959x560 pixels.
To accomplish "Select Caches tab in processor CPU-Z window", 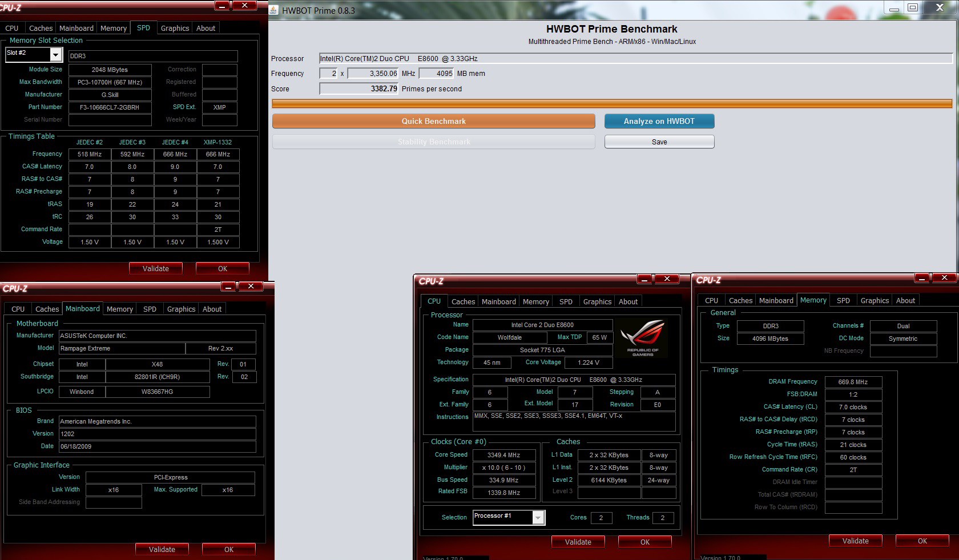I will (464, 301).
